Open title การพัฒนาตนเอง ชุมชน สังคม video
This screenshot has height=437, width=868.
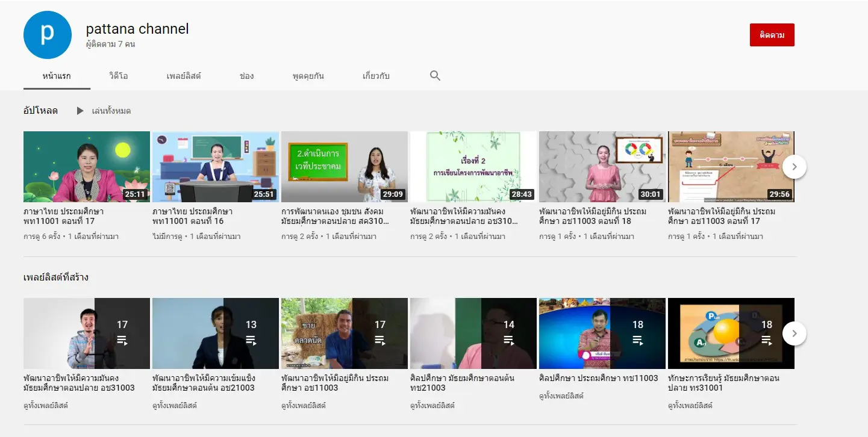[335, 217]
